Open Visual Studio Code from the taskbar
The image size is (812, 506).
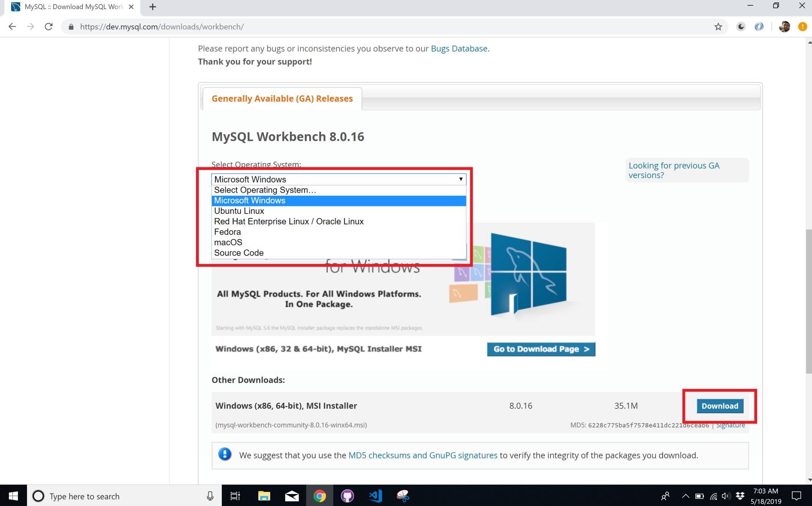tap(375, 496)
